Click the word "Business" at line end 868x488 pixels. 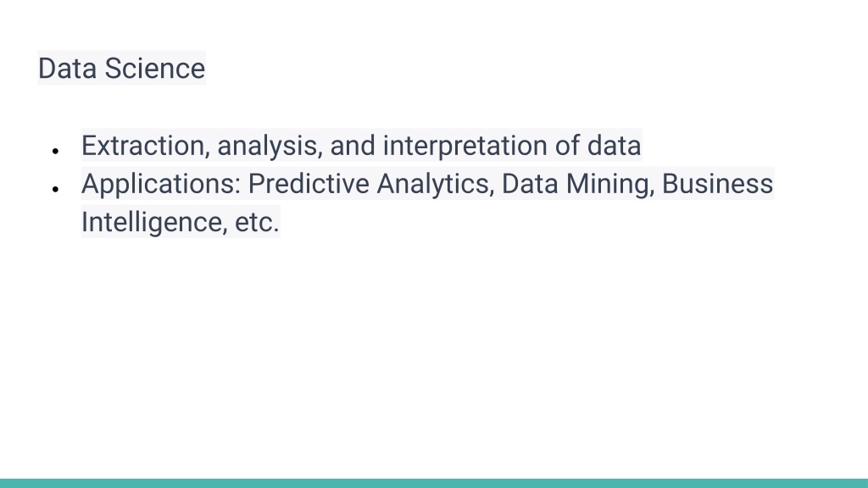pyautogui.click(x=717, y=184)
